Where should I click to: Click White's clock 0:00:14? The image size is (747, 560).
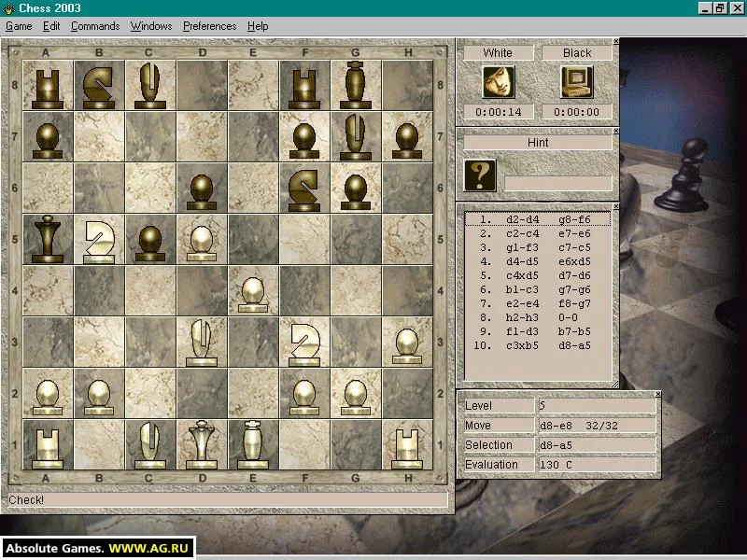(x=499, y=112)
